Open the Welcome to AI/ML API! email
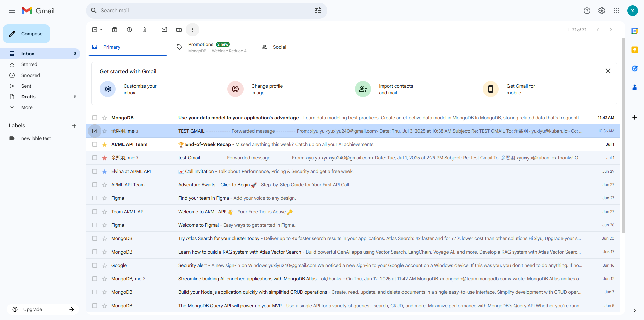The height and width of the screenshot is (320, 644). [353, 212]
